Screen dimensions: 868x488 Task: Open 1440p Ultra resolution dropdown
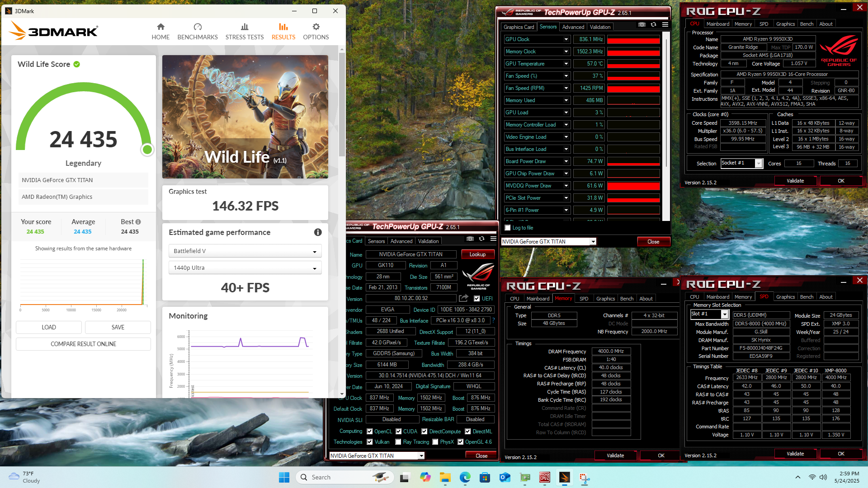tap(245, 268)
